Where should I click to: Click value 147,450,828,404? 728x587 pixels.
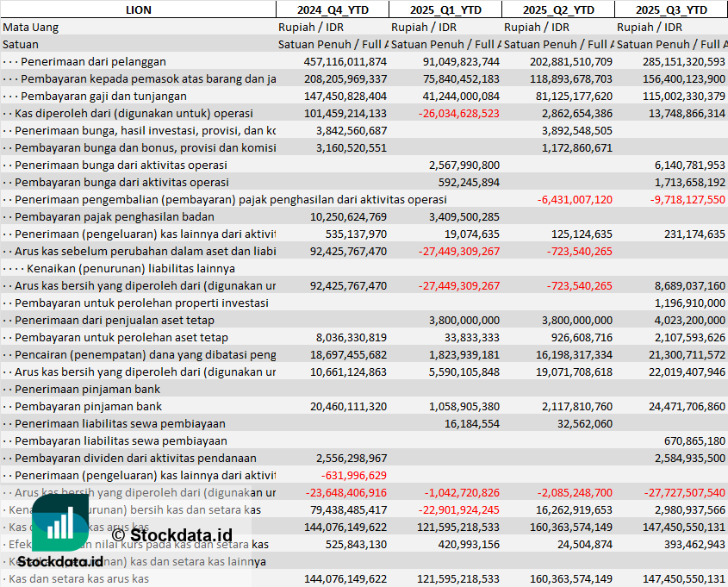pyautogui.click(x=345, y=97)
